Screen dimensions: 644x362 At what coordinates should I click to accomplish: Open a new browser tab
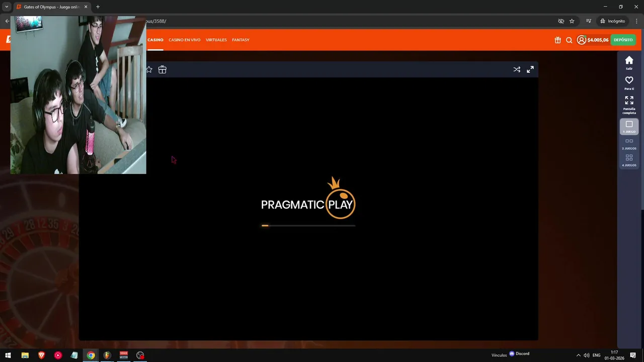[x=98, y=7]
